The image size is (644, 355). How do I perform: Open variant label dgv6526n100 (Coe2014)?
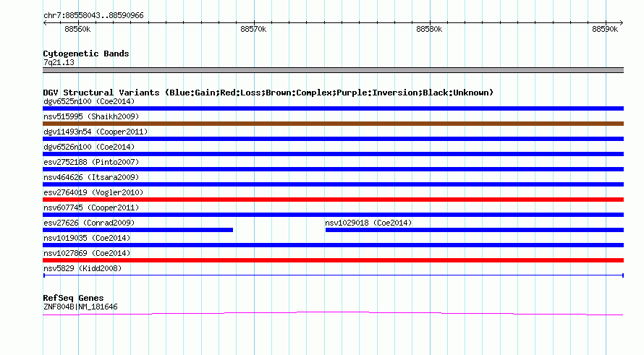(89, 147)
